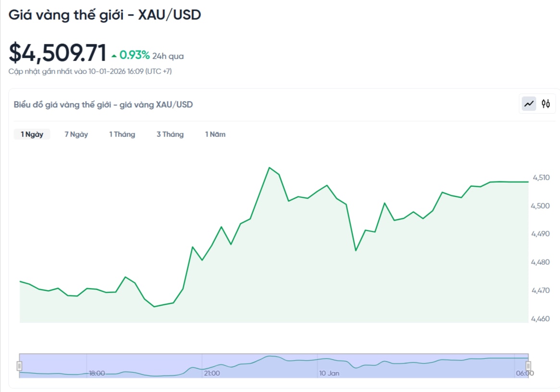The image size is (560, 392).
Task: Click the 18:00 label in the navigator
Action: [x=97, y=373]
